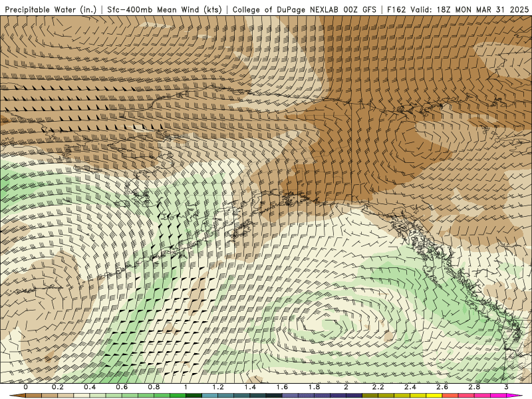Click the 'F162' forecast hour text

coord(396,9)
